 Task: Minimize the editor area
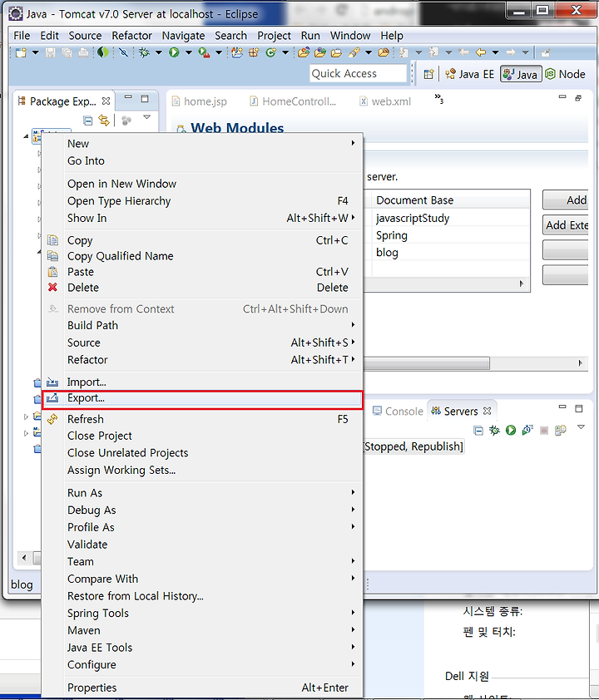[x=562, y=96]
